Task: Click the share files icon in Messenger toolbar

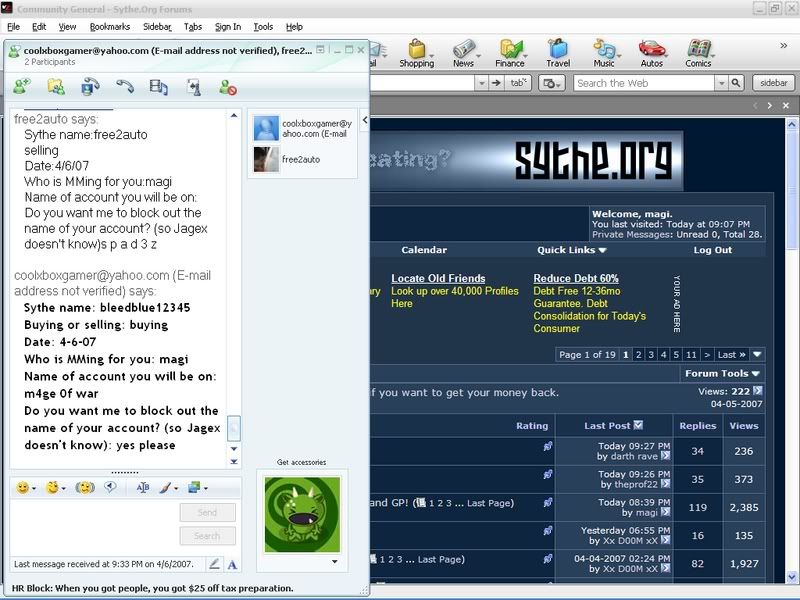Action: (56, 87)
